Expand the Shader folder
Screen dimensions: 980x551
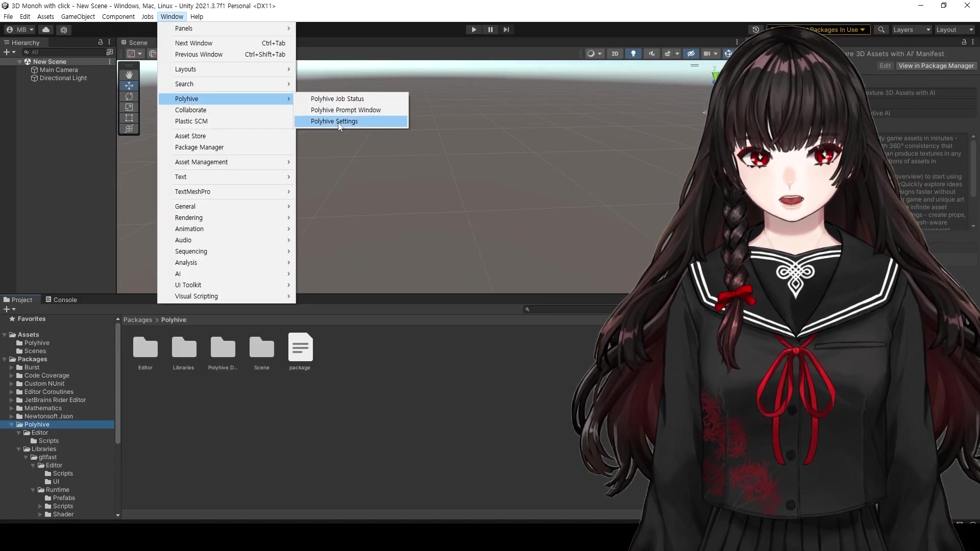pos(40,514)
